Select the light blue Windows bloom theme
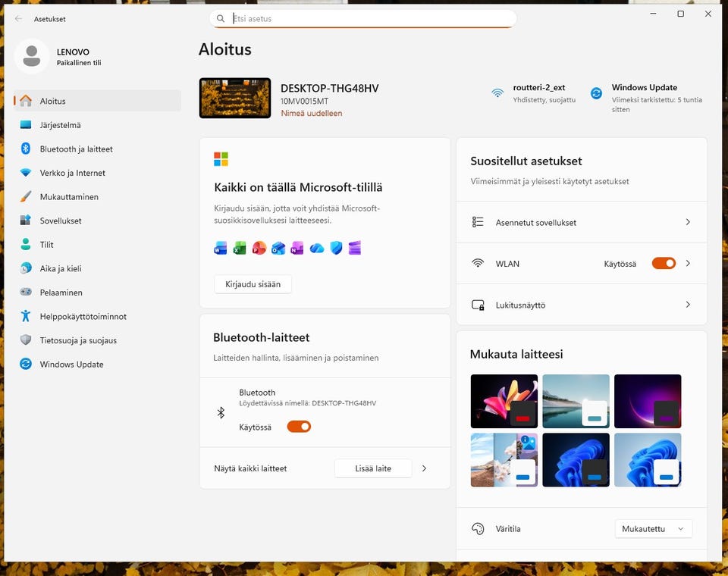 tap(648, 459)
